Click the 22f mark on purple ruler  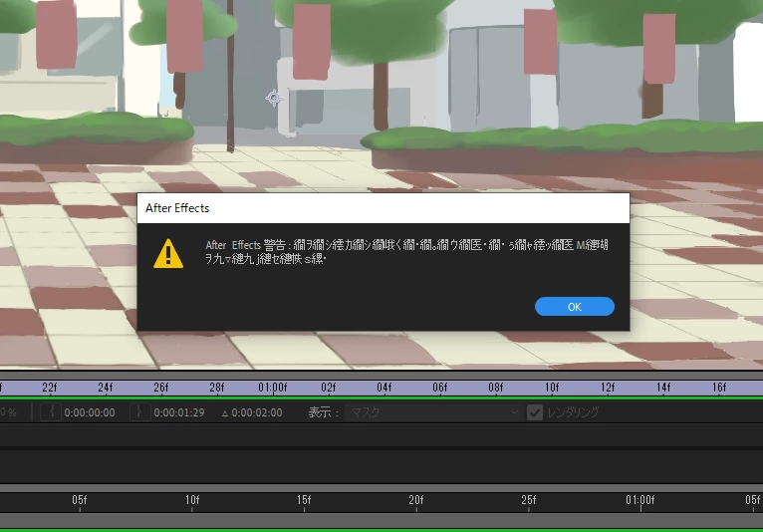(x=49, y=388)
